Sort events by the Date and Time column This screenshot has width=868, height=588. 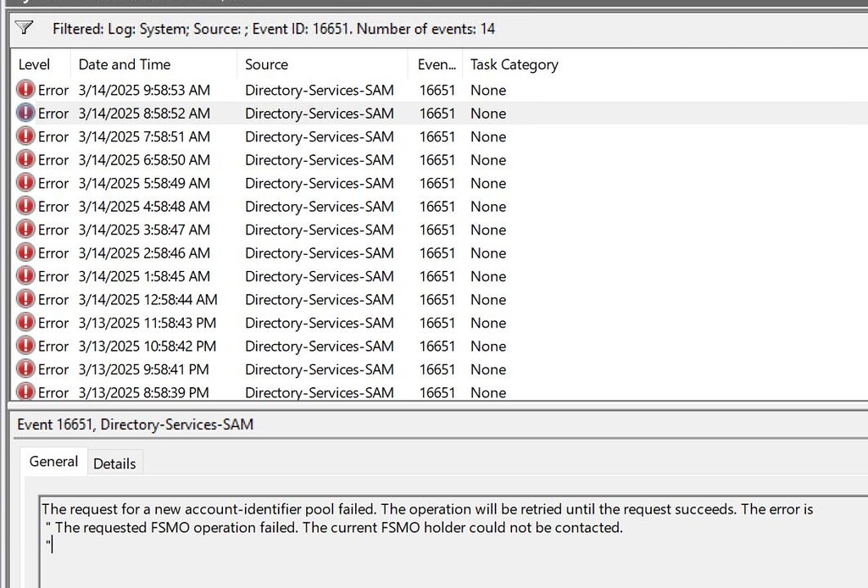point(124,64)
